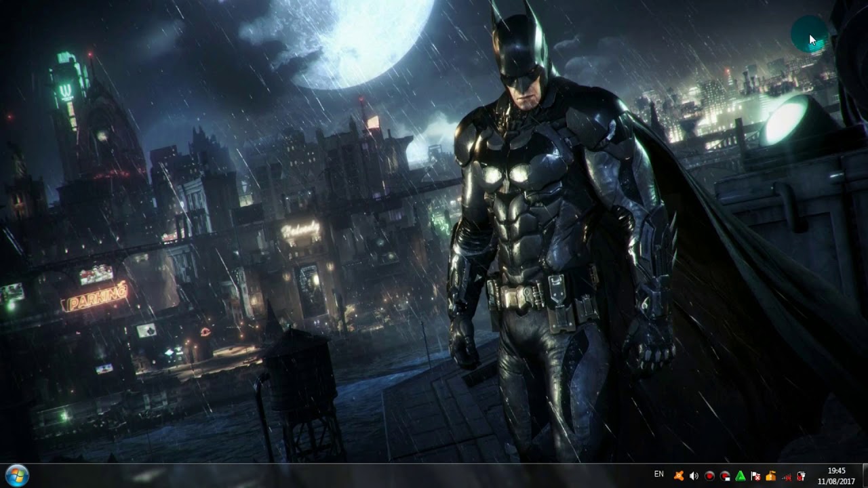The height and width of the screenshot is (488, 868).
Task: Click the network disconnected tray icon
Action: (787, 476)
